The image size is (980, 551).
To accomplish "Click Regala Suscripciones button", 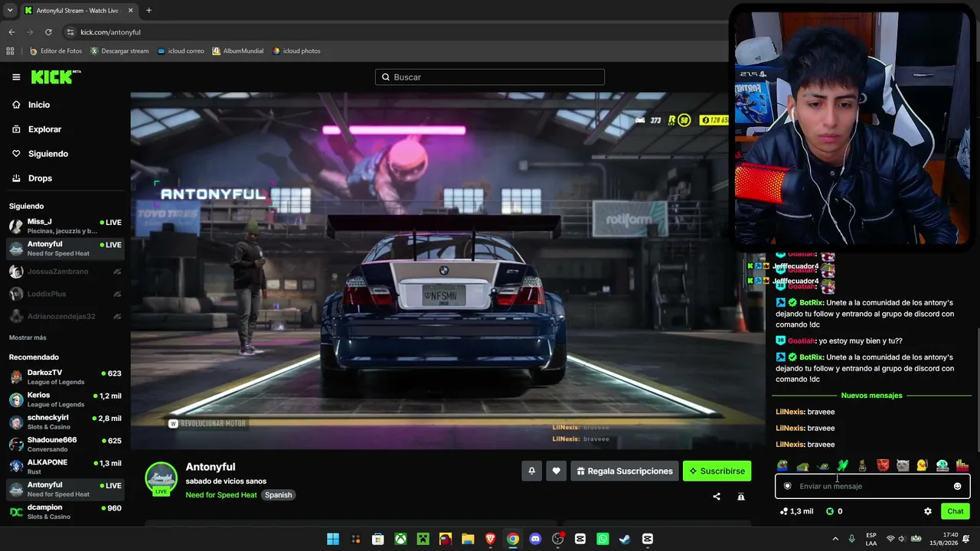I will tap(624, 471).
